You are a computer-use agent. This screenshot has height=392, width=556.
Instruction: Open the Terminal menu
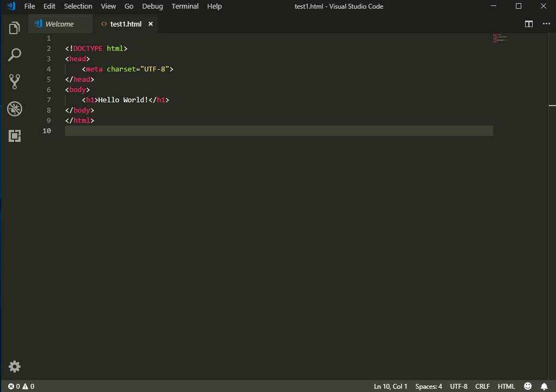[185, 6]
